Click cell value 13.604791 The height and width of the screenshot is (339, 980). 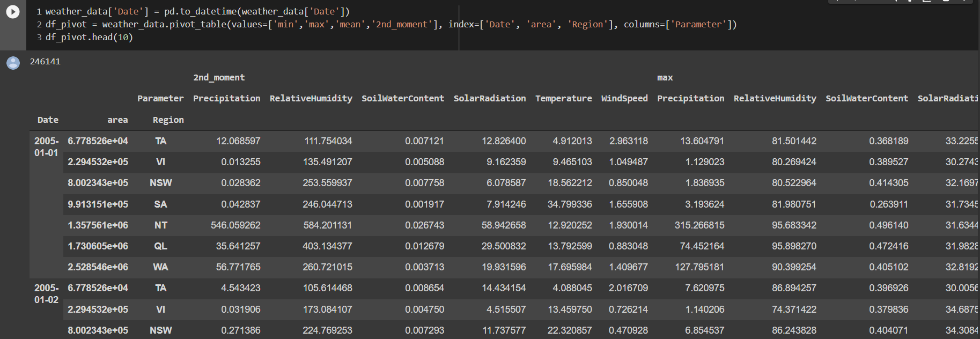click(x=702, y=141)
